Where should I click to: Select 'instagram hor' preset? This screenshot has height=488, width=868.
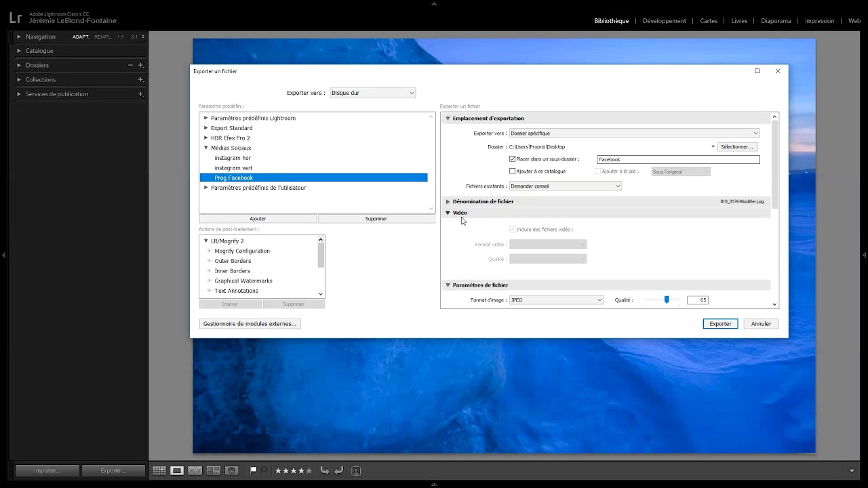[233, 158]
